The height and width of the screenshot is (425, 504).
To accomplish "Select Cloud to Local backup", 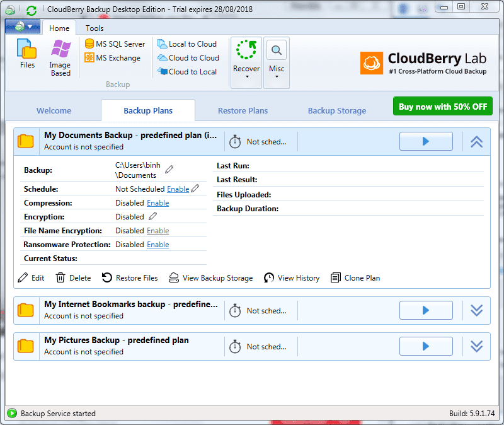I will pyautogui.click(x=187, y=72).
